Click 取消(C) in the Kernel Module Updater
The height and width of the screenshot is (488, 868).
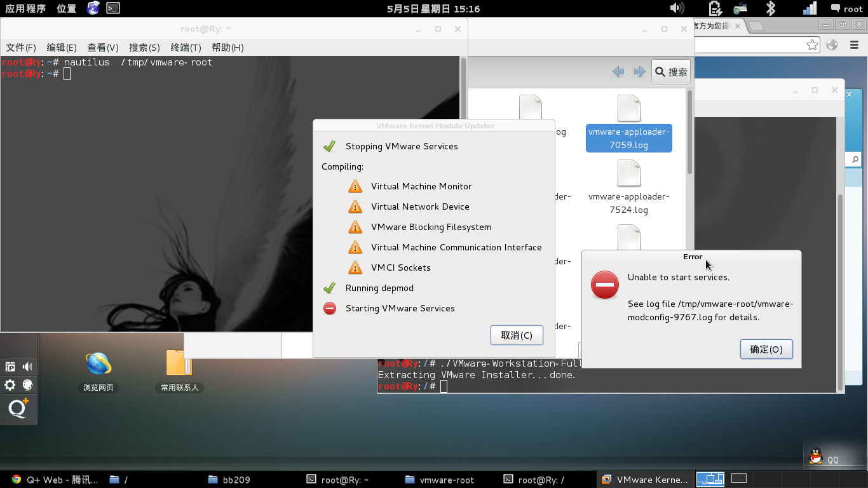(517, 335)
